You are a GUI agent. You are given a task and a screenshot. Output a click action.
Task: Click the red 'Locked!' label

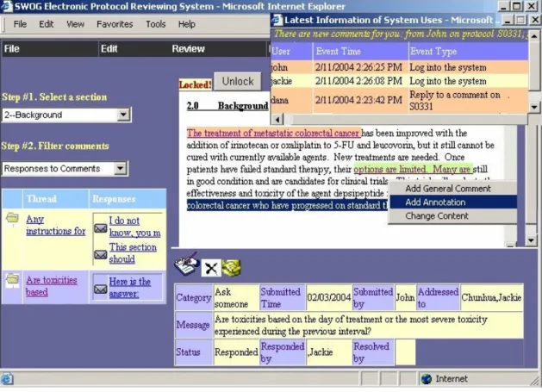196,84
